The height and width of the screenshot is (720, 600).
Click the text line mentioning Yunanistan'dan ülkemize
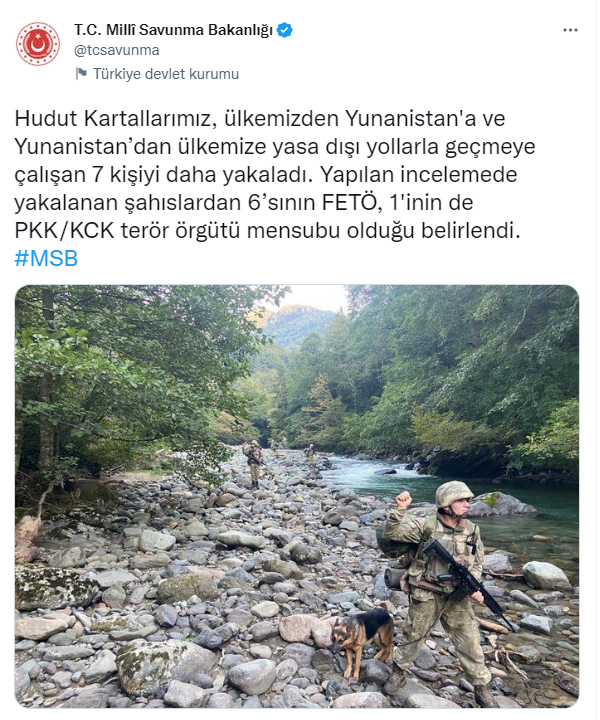[x=275, y=146]
